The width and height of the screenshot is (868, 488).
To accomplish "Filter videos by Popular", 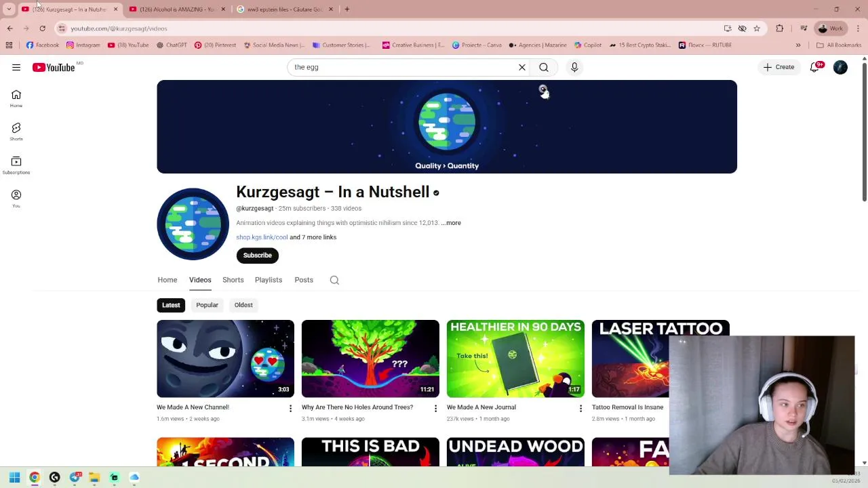I will point(207,305).
